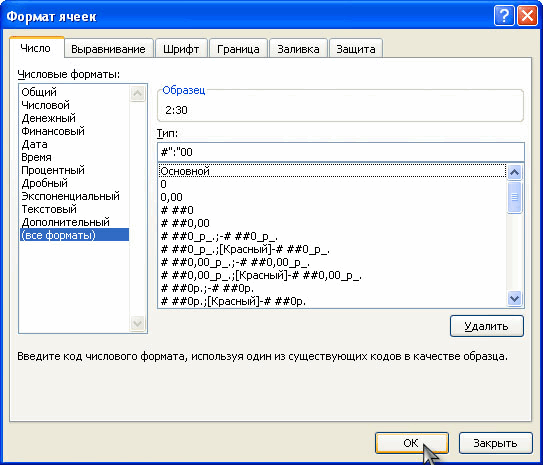Open the Защита tab
543x465 pixels.
pos(356,49)
